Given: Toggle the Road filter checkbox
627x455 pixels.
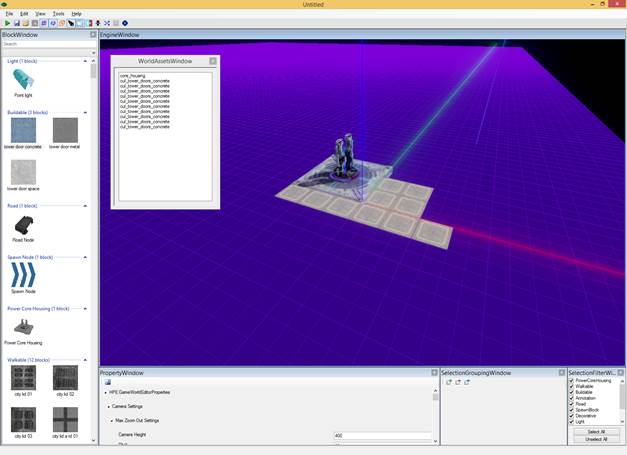Looking at the screenshot, I should [x=571, y=404].
